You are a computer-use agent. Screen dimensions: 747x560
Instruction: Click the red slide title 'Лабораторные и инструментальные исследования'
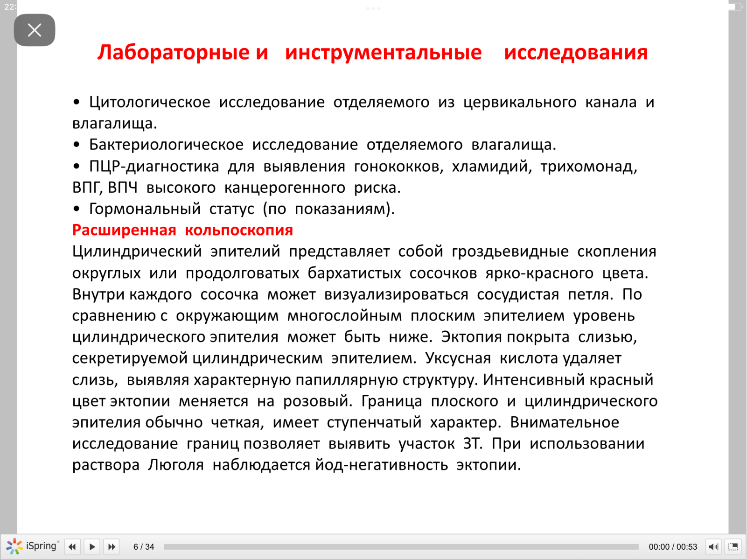pos(372,52)
